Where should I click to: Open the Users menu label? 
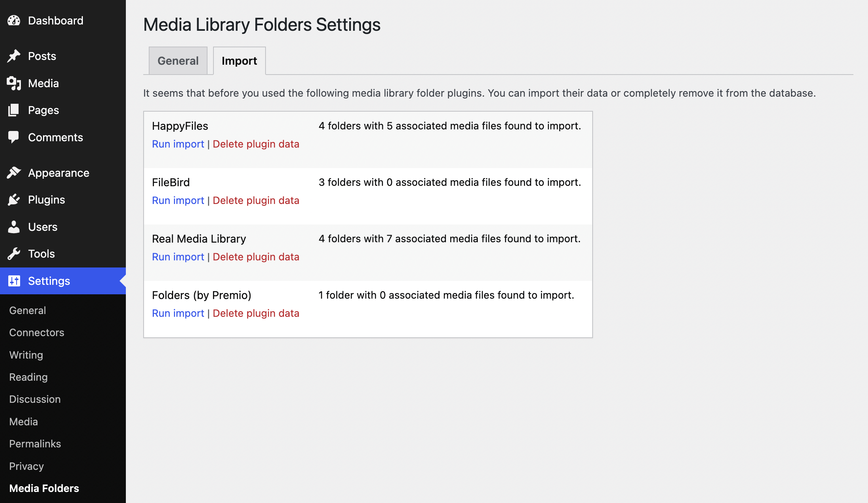pos(43,227)
